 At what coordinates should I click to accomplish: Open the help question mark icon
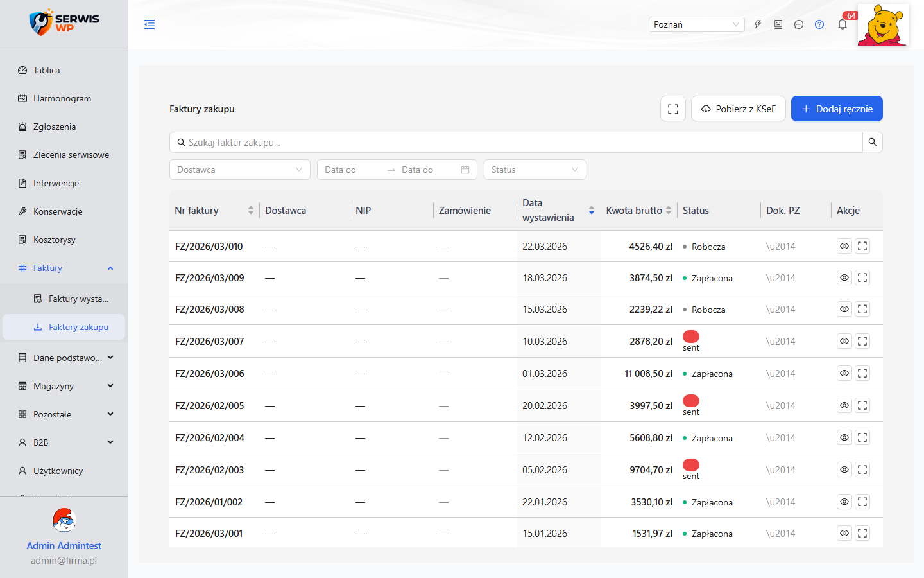819,24
